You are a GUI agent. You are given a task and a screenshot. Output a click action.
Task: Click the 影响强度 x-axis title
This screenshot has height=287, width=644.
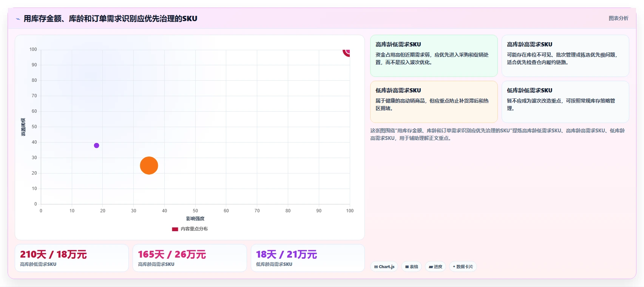pyautogui.click(x=195, y=219)
